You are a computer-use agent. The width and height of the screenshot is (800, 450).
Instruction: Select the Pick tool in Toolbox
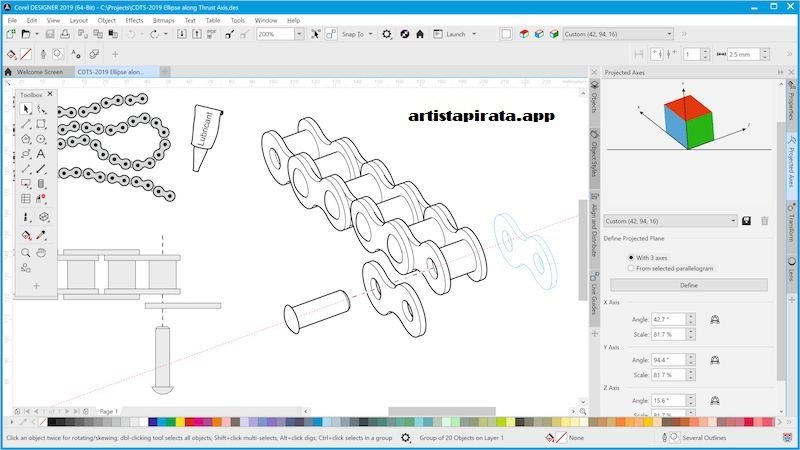coord(26,109)
